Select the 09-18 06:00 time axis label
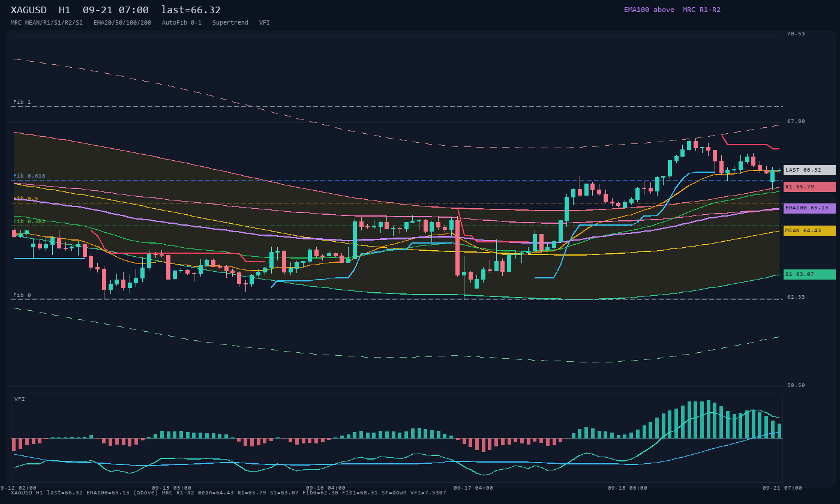The width and height of the screenshot is (840, 504). tap(628, 488)
